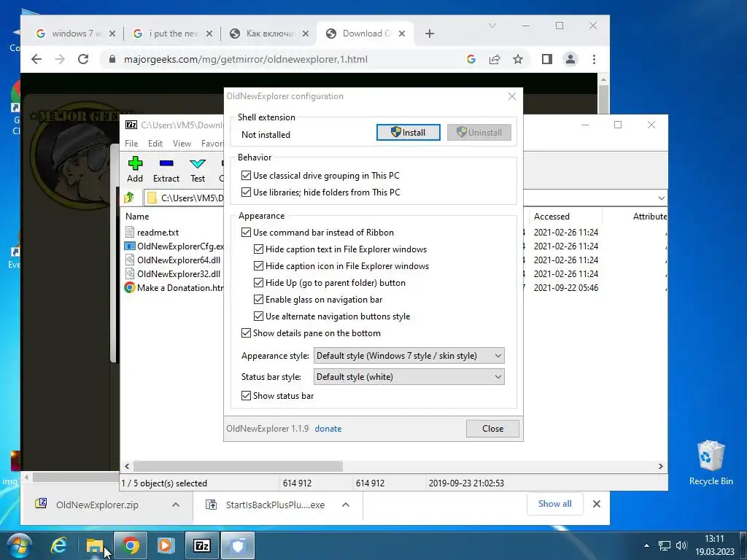
Task: Toggle Show status bar checkbox
Action: 246,396
